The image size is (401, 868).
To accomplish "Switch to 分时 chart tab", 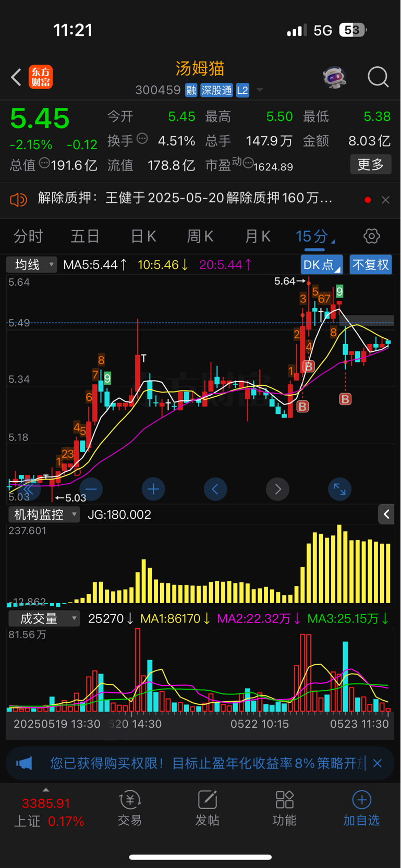I will (x=28, y=237).
